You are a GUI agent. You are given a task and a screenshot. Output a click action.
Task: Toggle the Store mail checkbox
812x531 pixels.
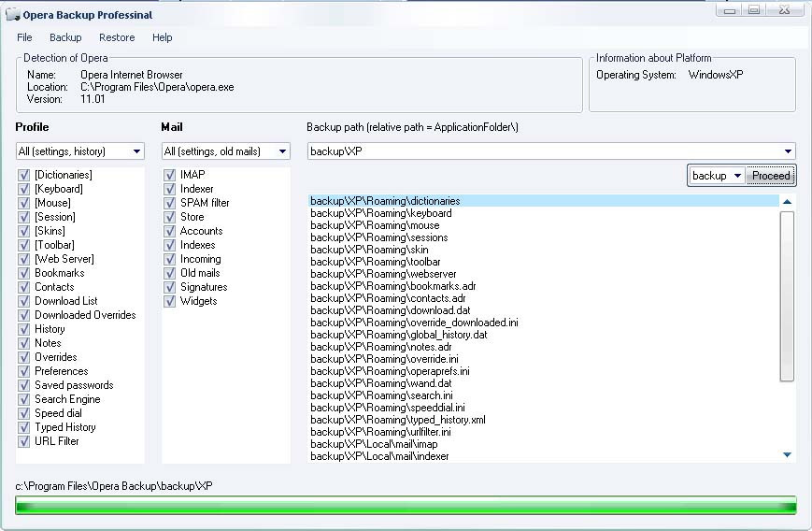click(x=169, y=217)
